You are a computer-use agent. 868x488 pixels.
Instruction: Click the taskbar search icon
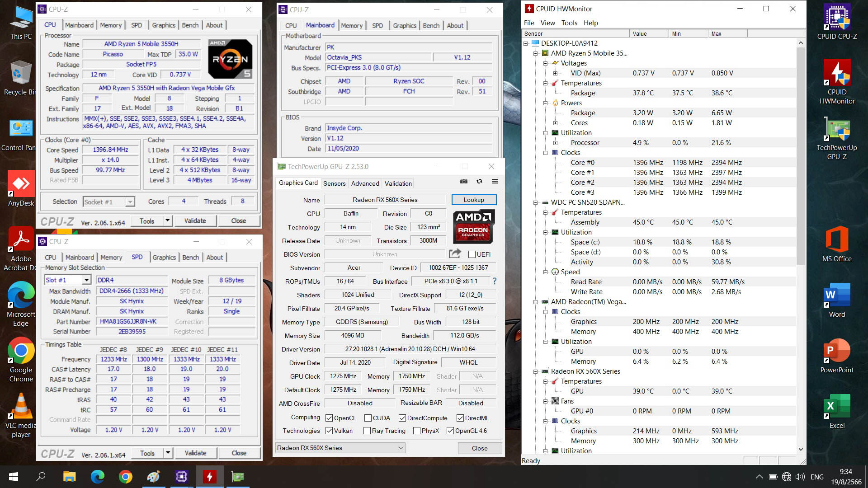pos(41,477)
